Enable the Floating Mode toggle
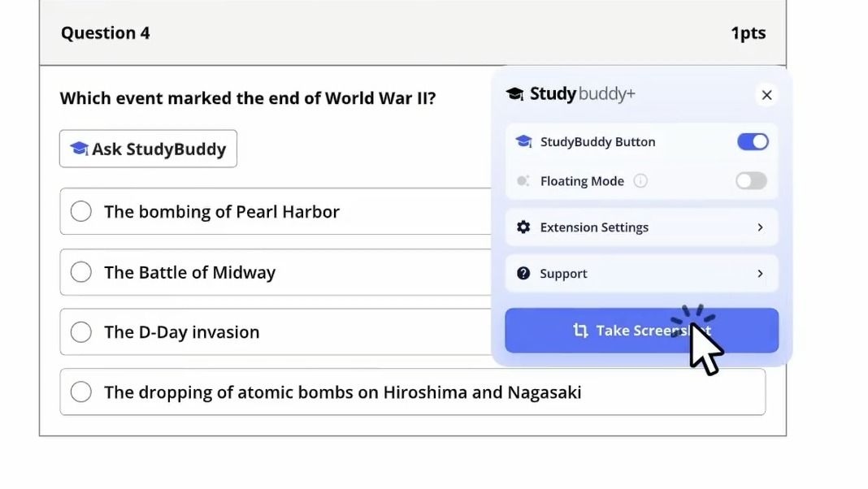The width and height of the screenshot is (868, 489). point(751,181)
